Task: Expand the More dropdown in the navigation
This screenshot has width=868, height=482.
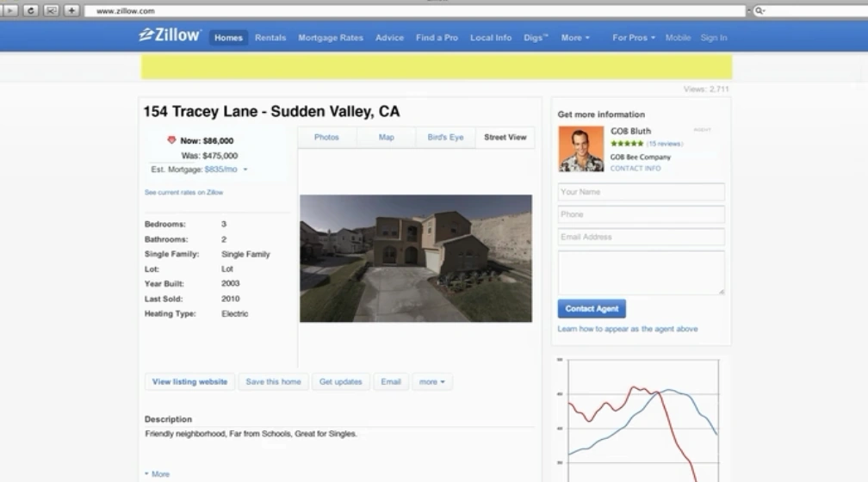Action: coord(575,38)
